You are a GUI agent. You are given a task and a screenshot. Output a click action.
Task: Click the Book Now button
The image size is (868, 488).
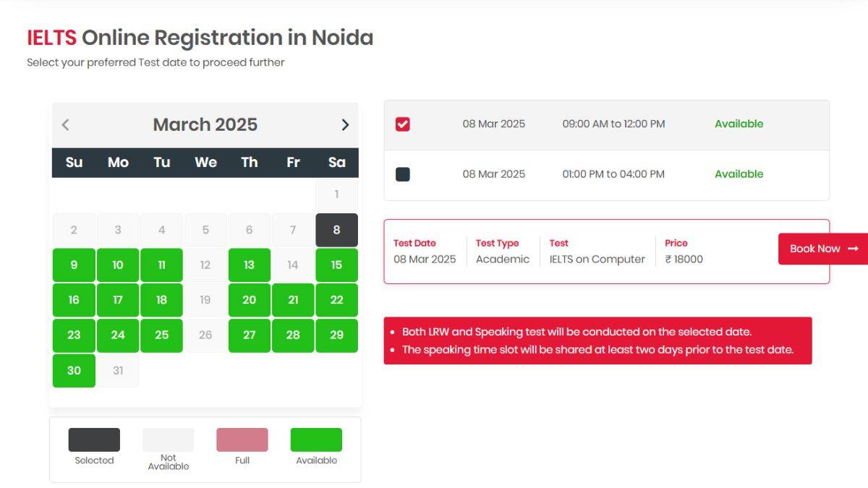tap(821, 248)
